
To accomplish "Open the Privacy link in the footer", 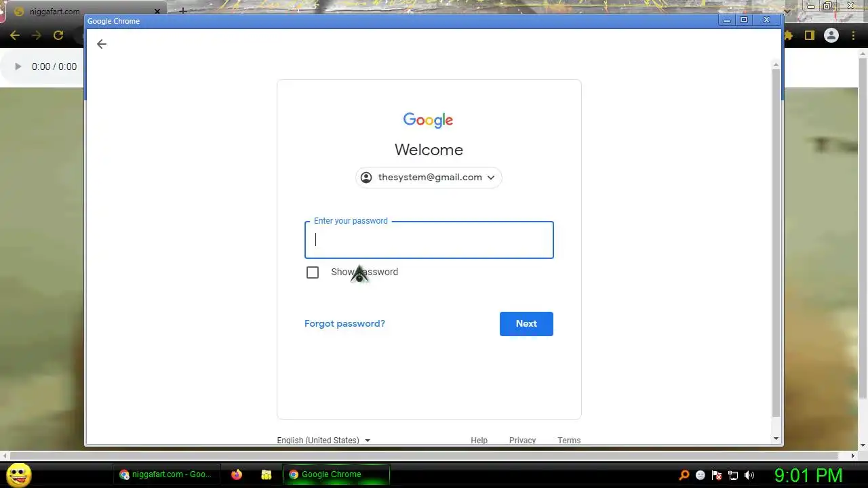I will pyautogui.click(x=522, y=440).
